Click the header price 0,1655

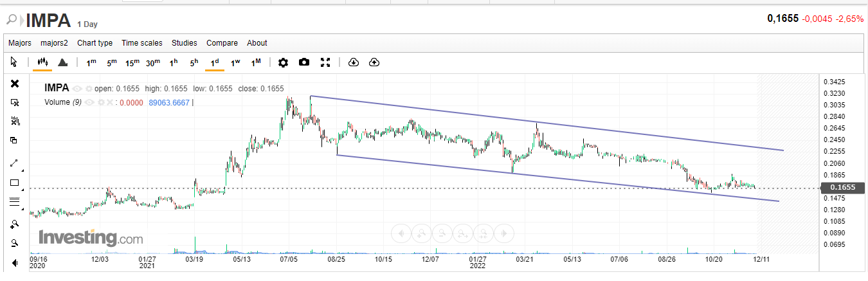(783, 19)
